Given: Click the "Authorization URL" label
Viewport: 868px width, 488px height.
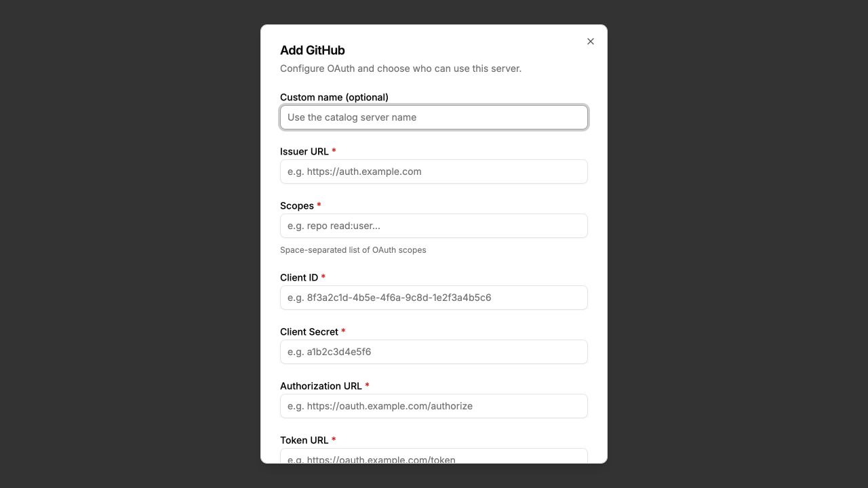Looking at the screenshot, I should coord(321,386).
